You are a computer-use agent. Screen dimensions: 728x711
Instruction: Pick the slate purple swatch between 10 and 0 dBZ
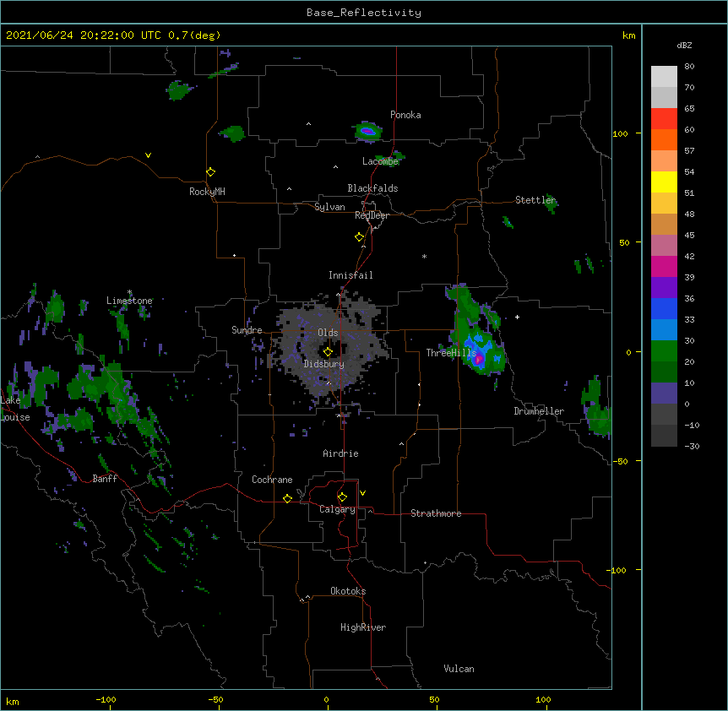point(664,393)
